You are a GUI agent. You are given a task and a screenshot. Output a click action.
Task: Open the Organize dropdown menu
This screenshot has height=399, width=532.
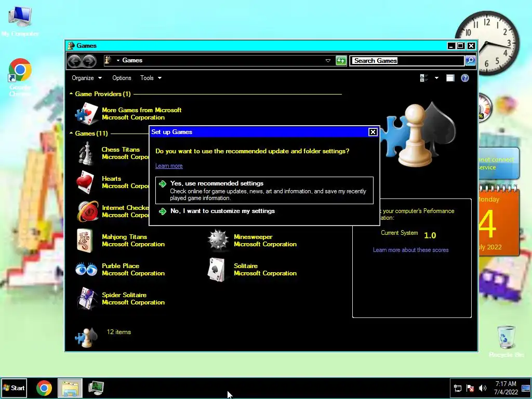click(87, 78)
